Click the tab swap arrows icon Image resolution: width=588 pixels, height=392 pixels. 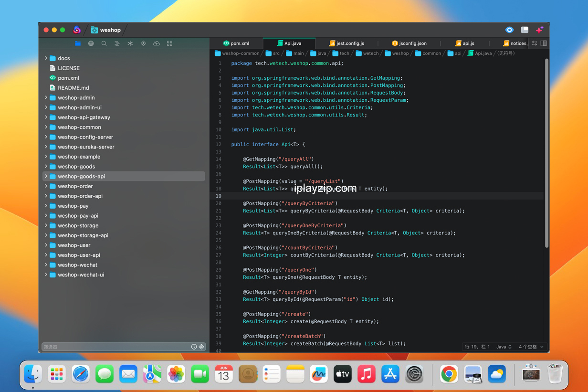click(535, 43)
